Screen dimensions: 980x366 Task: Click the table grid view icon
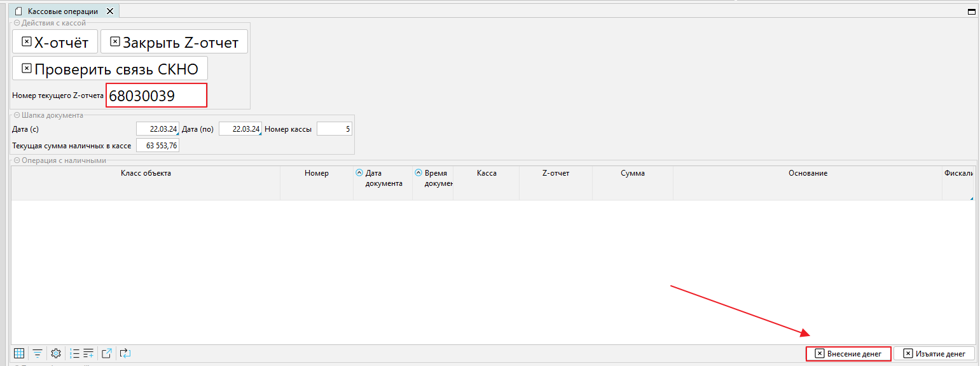[x=19, y=353]
